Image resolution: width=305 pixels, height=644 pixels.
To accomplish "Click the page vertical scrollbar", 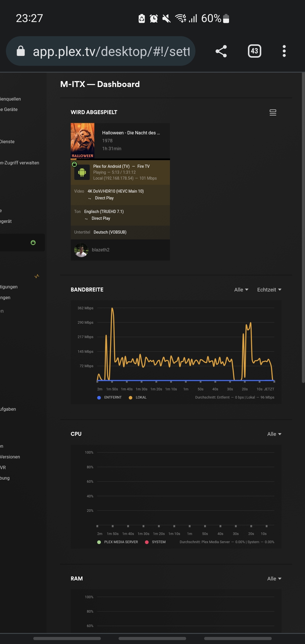I will 303,228.
